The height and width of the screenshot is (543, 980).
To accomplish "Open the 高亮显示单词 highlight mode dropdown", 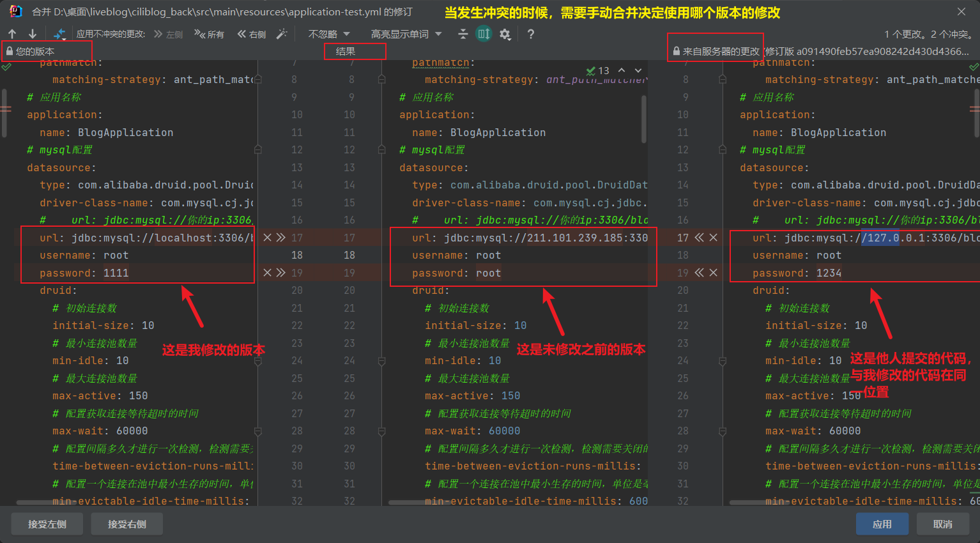I will [406, 34].
